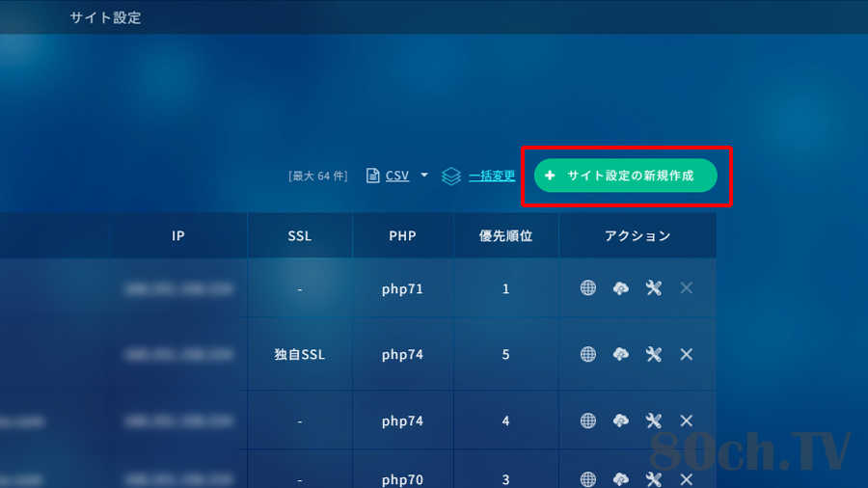Click the SSL column header
The height and width of the screenshot is (488, 868).
(x=300, y=236)
